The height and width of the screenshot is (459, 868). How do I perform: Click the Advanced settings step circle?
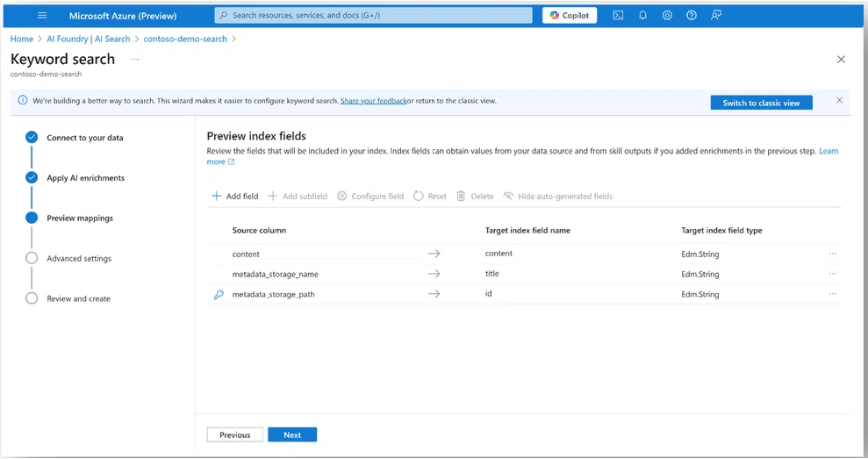click(32, 258)
